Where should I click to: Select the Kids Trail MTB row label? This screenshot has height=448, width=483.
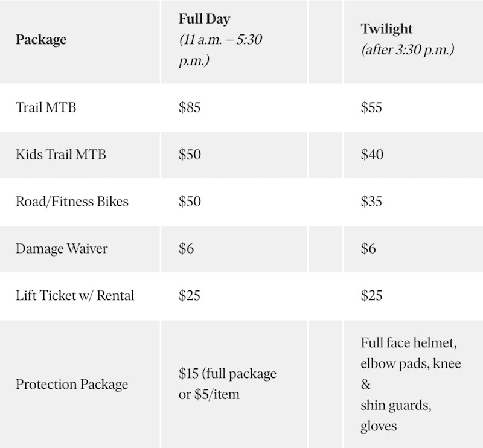60,155
